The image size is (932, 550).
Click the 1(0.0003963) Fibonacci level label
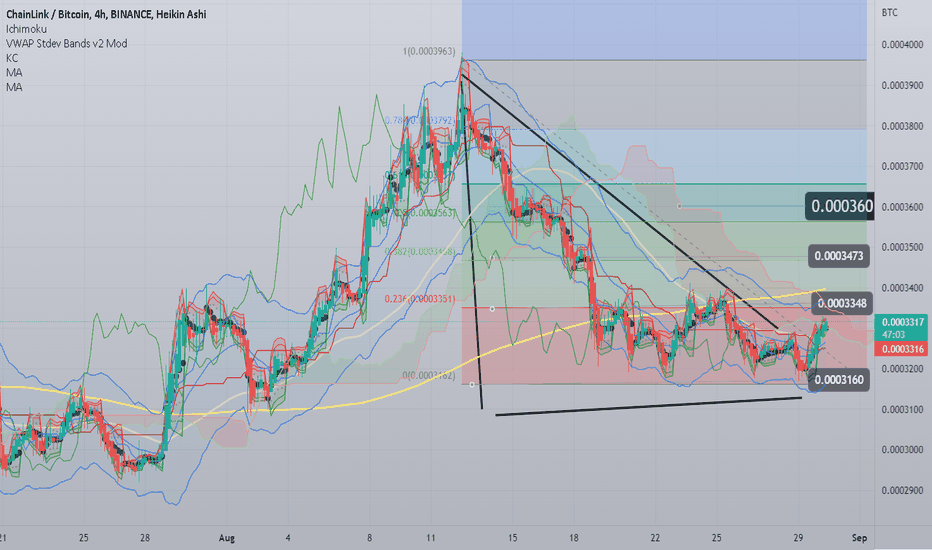pyautogui.click(x=429, y=52)
